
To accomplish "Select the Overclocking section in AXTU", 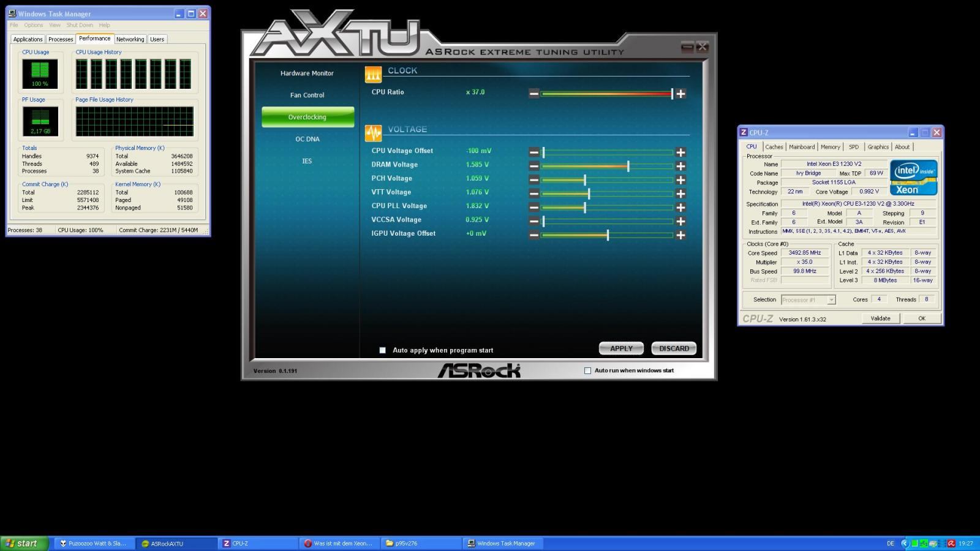I will [x=307, y=117].
